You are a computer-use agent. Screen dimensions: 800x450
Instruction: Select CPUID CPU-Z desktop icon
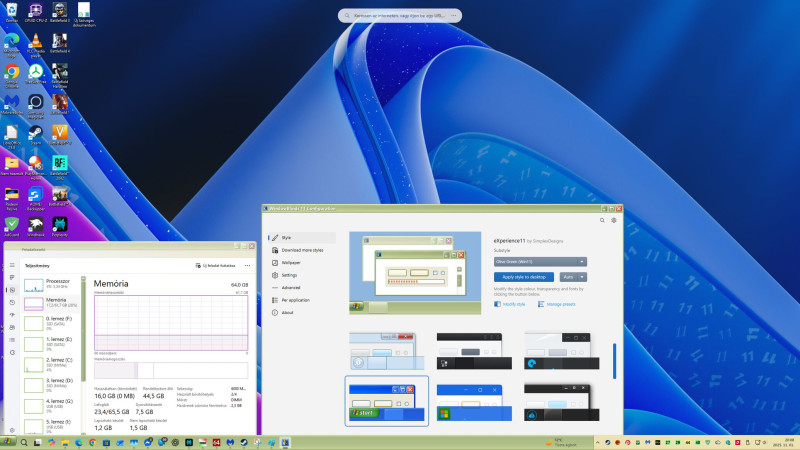pyautogui.click(x=36, y=13)
